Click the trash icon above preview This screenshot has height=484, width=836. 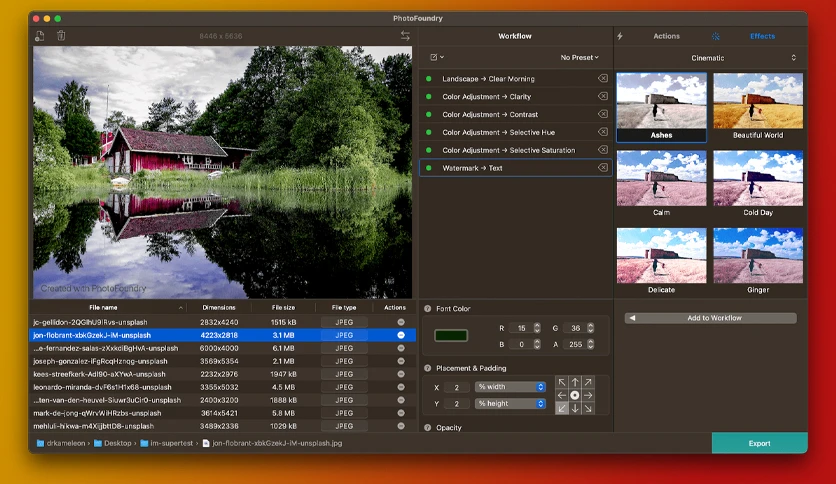tap(61, 36)
